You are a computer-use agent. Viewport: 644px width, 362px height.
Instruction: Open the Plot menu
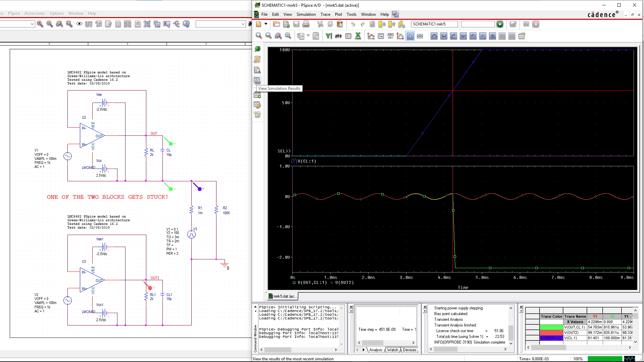[x=338, y=14]
